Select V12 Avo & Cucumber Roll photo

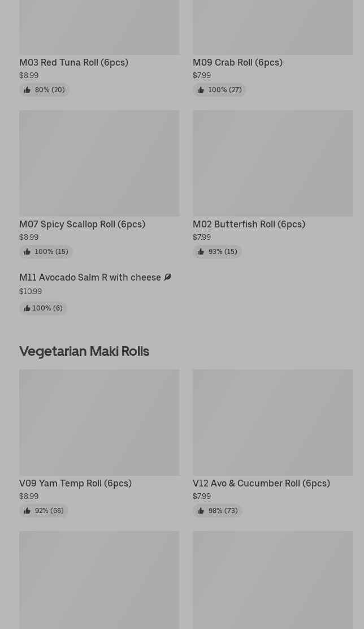272,422
